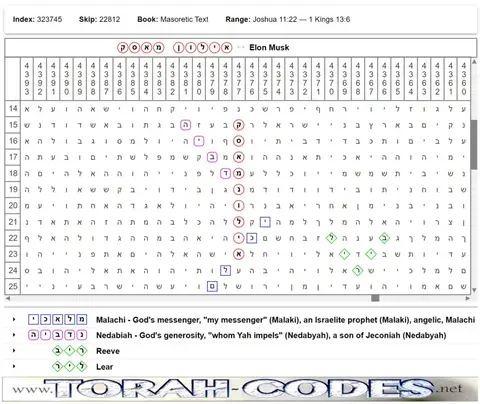Expand the Malachi result row arrow
The height and width of the screenshot is (404, 480).
[14, 319]
